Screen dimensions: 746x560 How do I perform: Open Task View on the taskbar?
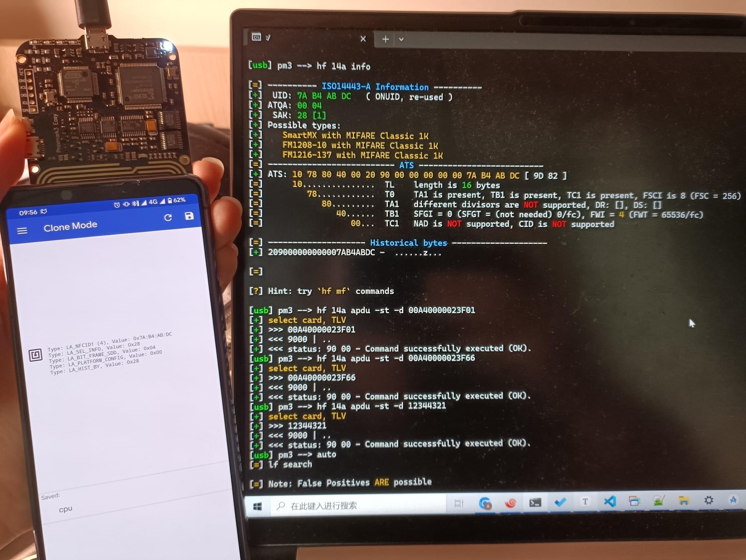(459, 503)
